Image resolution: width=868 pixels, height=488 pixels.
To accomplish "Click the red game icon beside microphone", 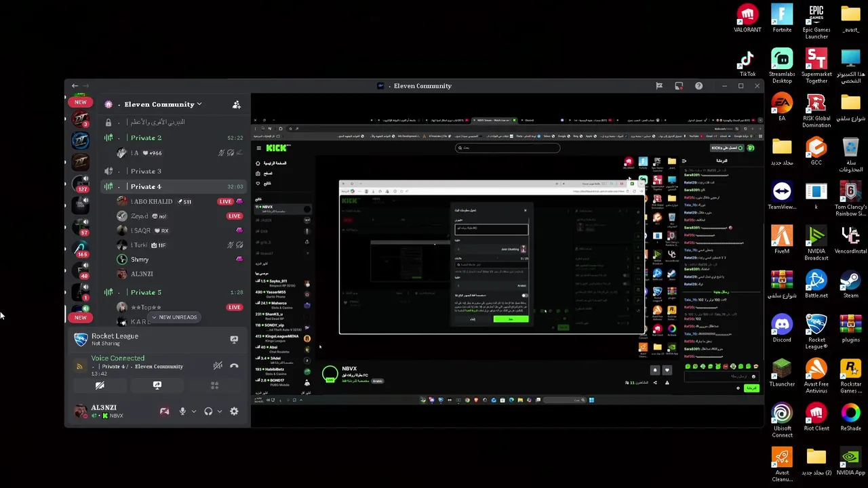I will pos(164,411).
